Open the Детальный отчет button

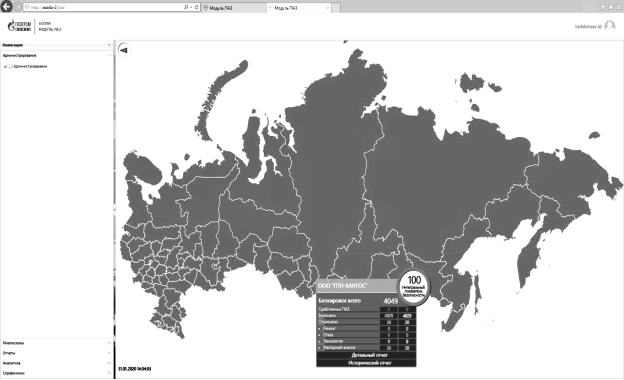click(366, 355)
